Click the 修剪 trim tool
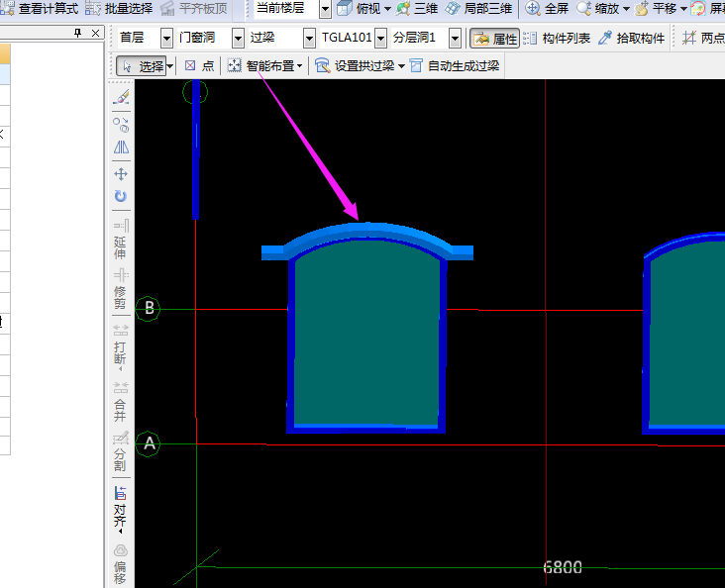This screenshot has width=725, height=588. click(x=121, y=289)
